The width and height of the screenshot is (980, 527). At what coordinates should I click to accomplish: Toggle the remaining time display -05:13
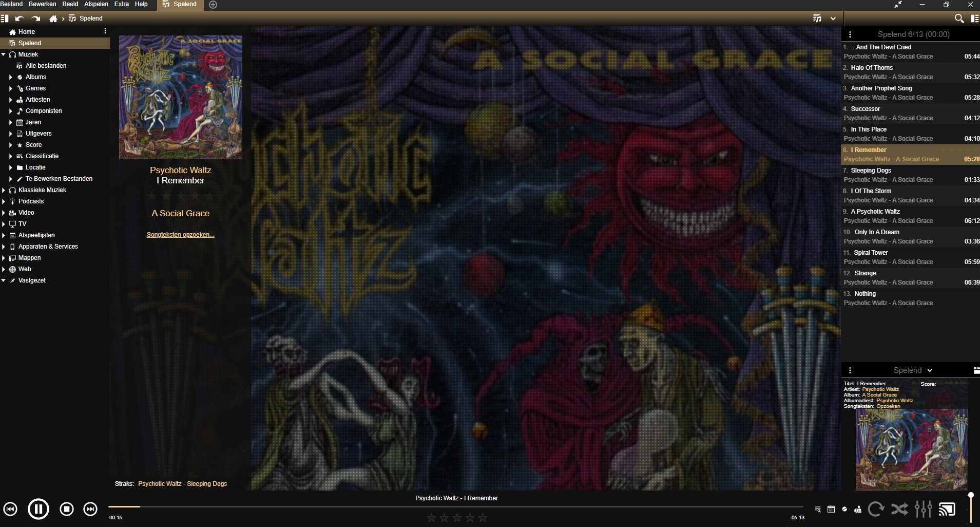point(797,518)
